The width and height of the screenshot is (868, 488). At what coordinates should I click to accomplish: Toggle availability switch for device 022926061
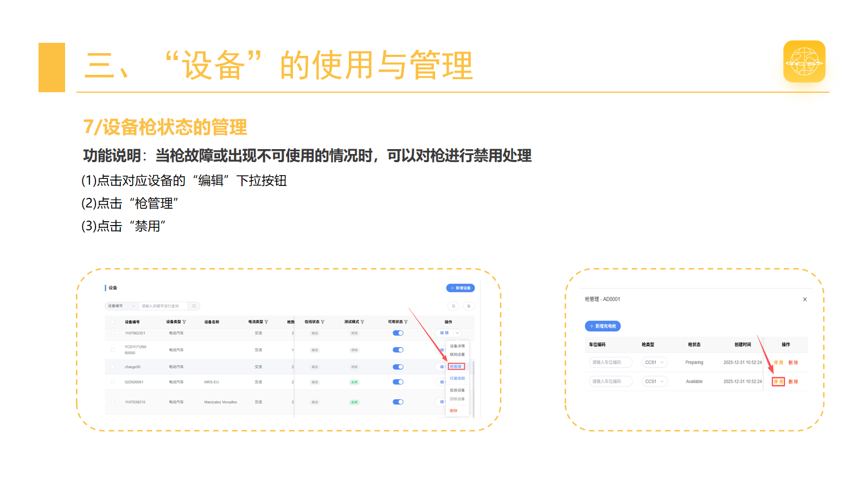[x=398, y=382]
